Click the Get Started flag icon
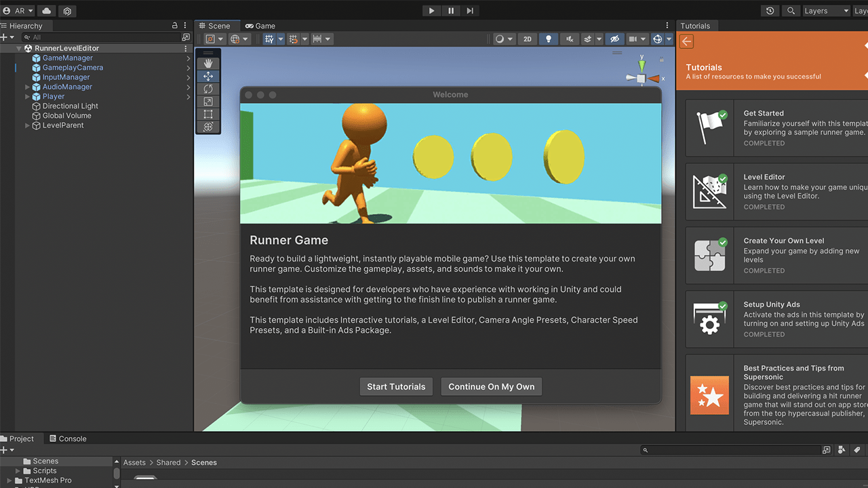The width and height of the screenshot is (868, 488). pos(709,127)
